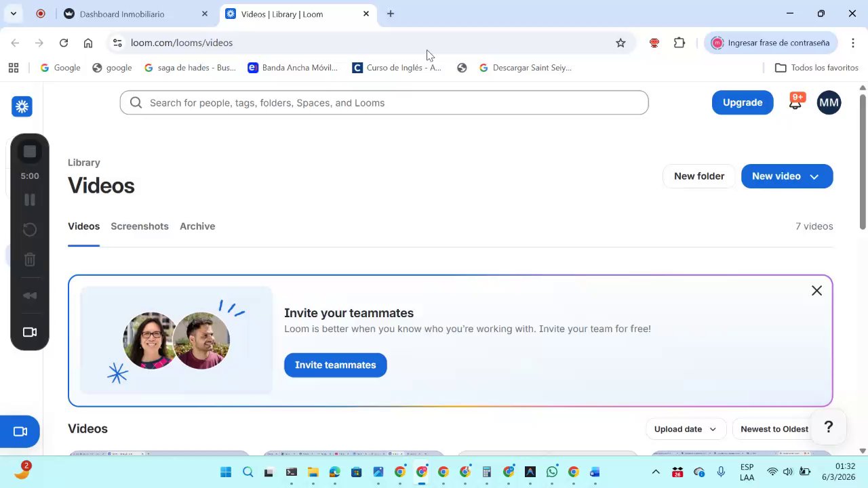This screenshot has height=488, width=868.
Task: Select the Videos tab in Library
Action: pyautogui.click(x=83, y=226)
